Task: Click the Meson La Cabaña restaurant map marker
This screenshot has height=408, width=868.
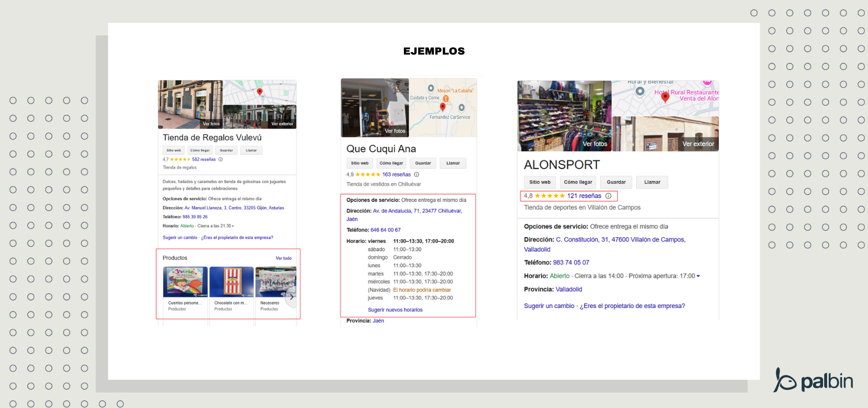Action: 431,88
